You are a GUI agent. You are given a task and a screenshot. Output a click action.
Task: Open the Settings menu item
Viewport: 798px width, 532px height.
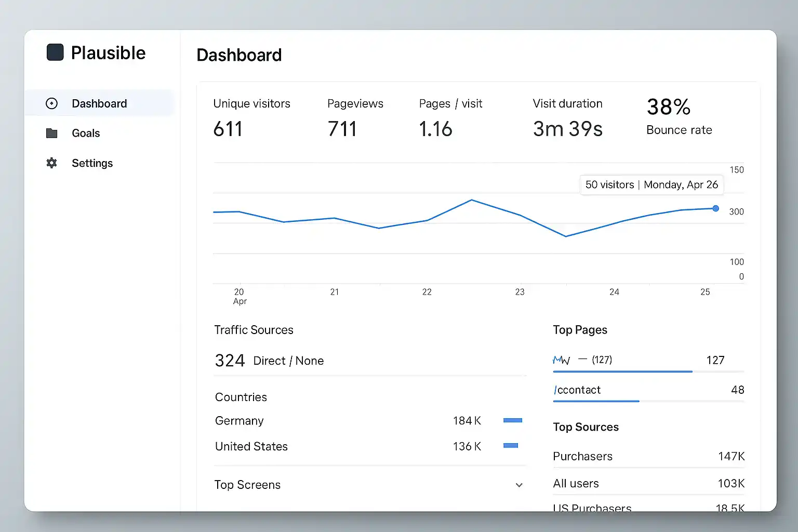[x=92, y=163]
